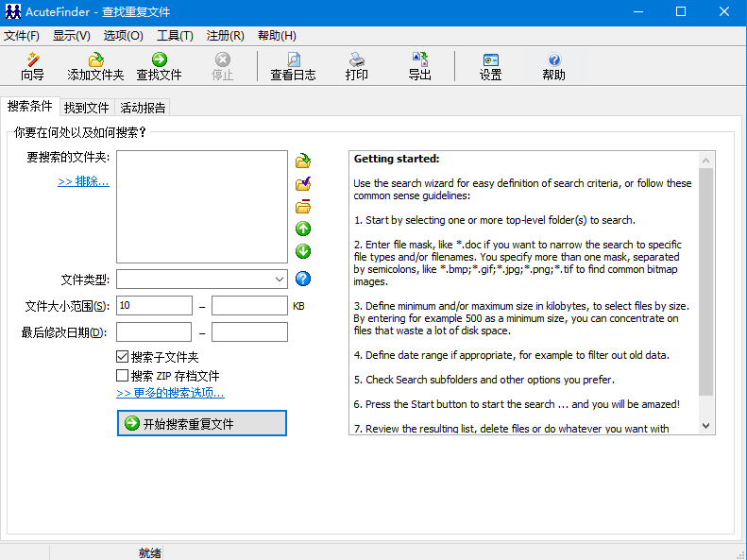
Task: Click the Getting started scrollbar down arrow
Action: (706, 426)
